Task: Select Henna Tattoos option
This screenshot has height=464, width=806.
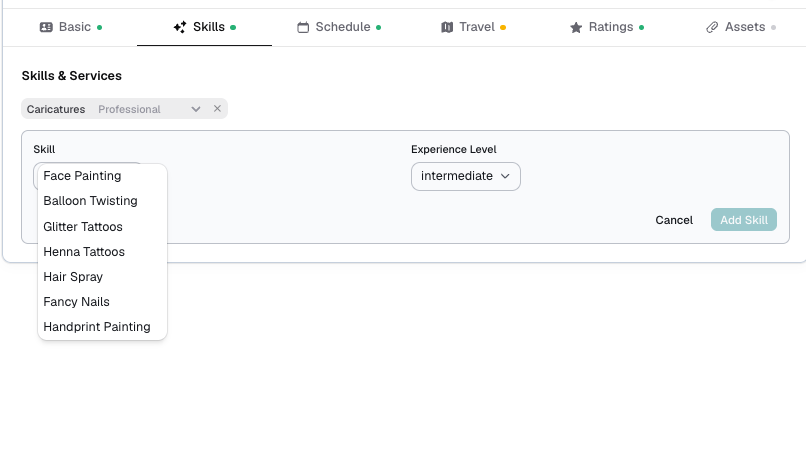Action: pyautogui.click(x=102, y=252)
